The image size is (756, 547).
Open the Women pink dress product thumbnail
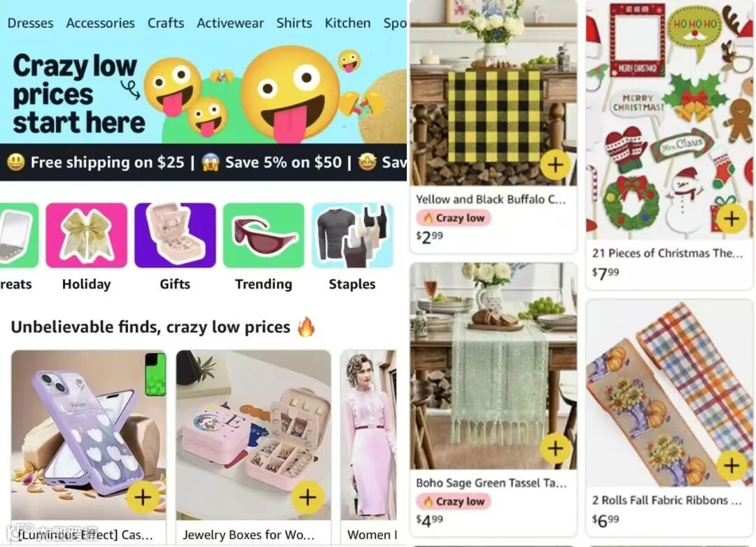[x=369, y=435]
